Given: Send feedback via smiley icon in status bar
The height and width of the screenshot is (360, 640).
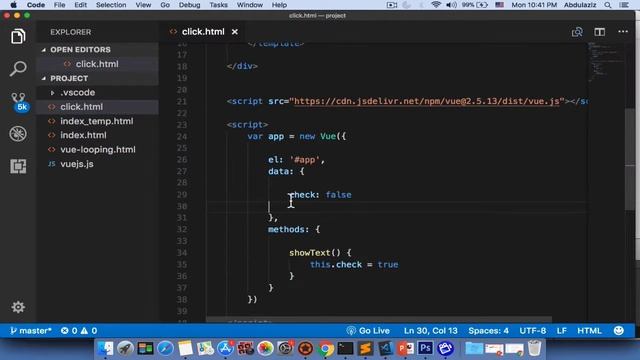Looking at the screenshot, I should (619, 331).
